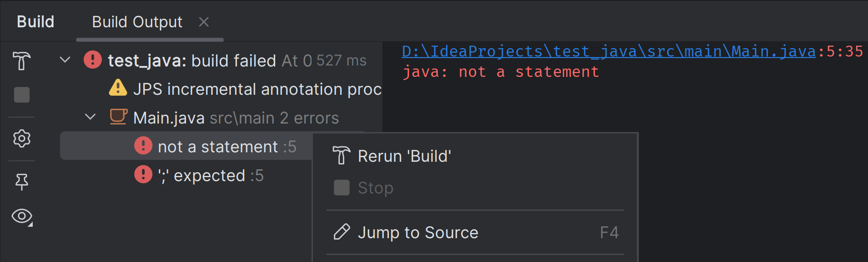868x262 pixels.
Task: Click the red error icon beside test_java
Action: coord(93,60)
